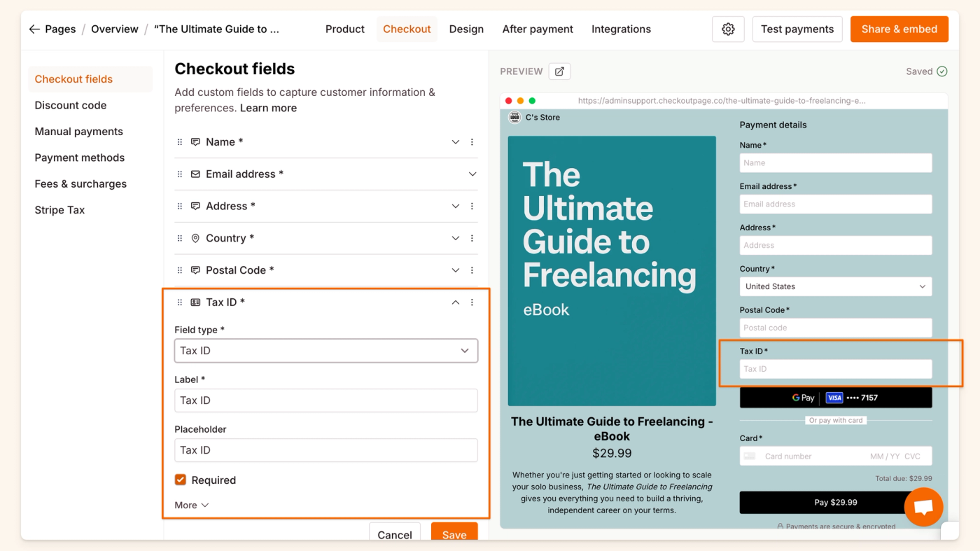Image resolution: width=980 pixels, height=551 pixels.
Task: Click the Google Pay button in preview
Action: tap(836, 398)
